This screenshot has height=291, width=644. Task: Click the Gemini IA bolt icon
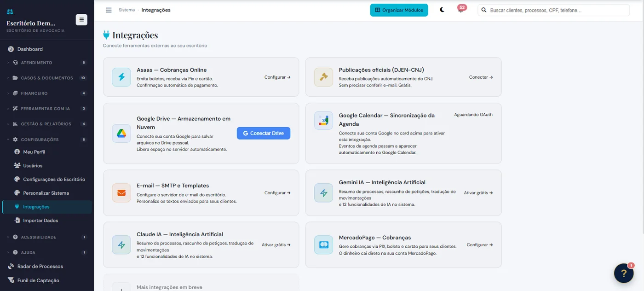[324, 193]
